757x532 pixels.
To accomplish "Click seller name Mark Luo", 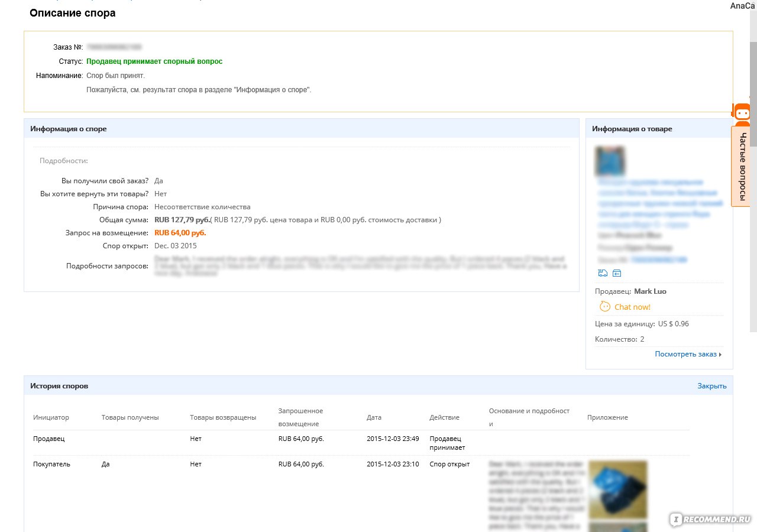I will tap(650, 291).
